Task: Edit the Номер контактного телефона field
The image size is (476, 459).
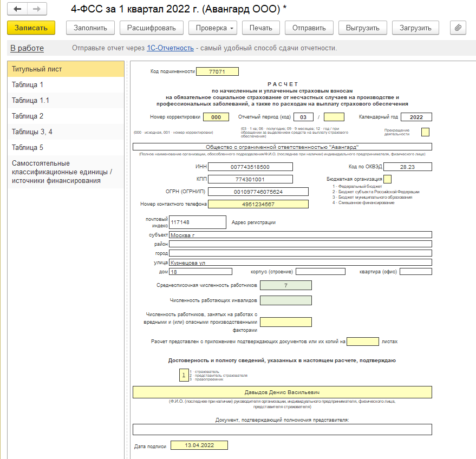Action: (x=258, y=204)
